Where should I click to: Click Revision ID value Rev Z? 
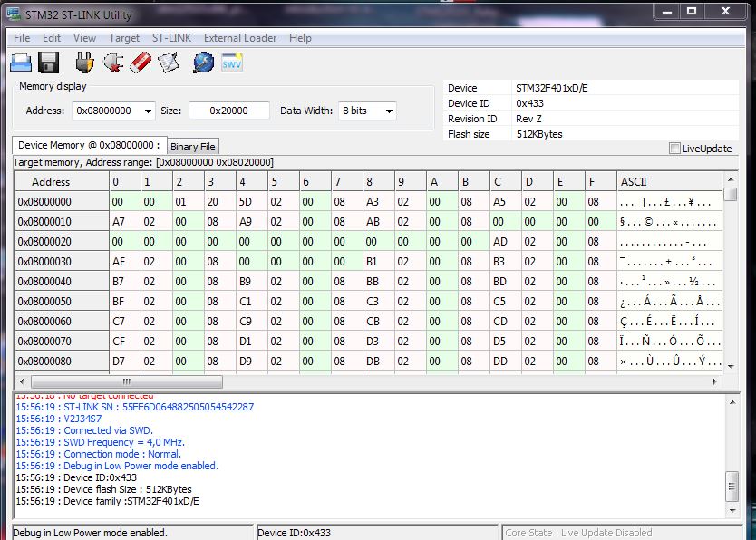coord(528,119)
